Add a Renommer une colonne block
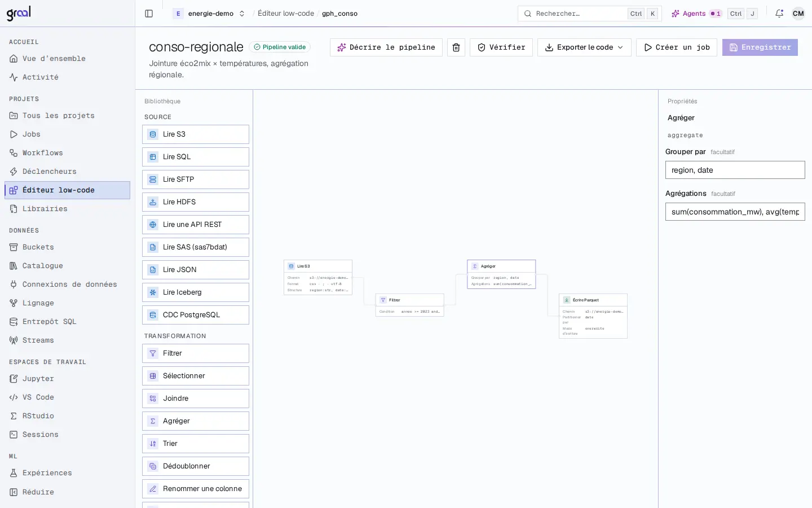This screenshot has width=812, height=508. pyautogui.click(x=196, y=489)
